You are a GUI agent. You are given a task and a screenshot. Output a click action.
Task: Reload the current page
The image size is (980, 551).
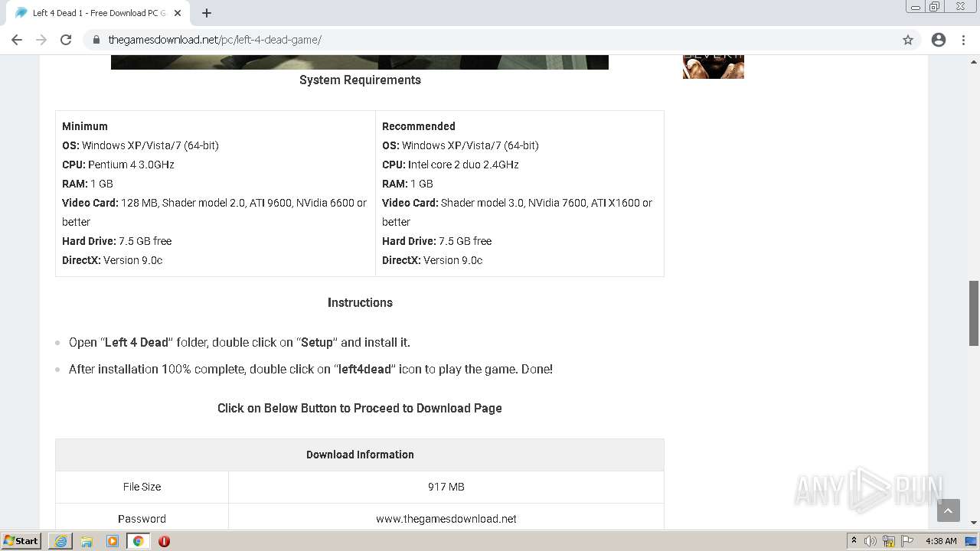coord(66,40)
